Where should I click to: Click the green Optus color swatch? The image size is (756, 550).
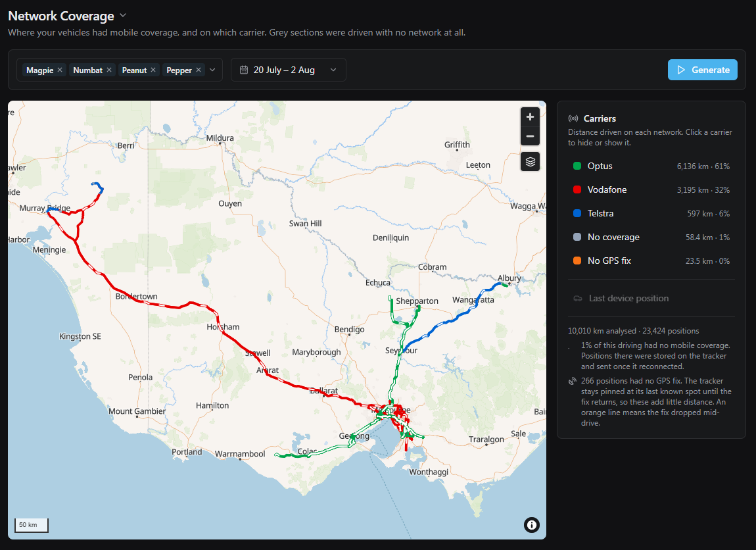[x=577, y=166]
